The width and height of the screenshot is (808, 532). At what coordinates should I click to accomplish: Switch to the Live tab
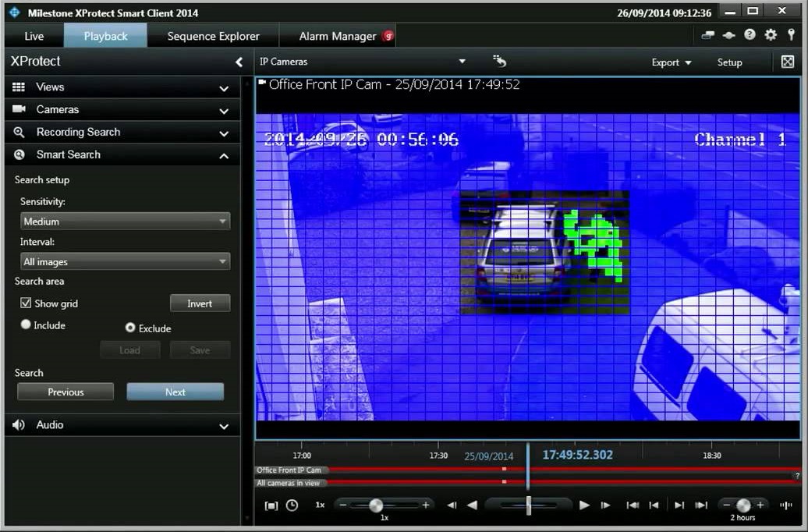(34, 36)
